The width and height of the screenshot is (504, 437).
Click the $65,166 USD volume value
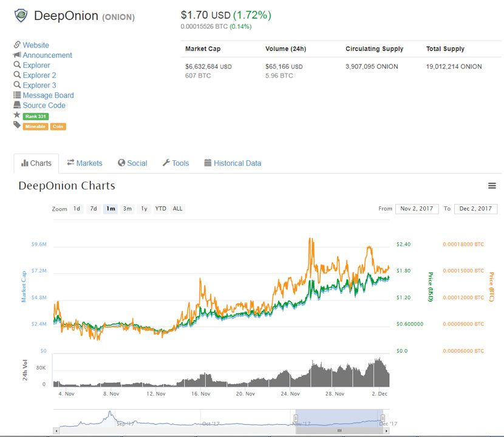284,67
